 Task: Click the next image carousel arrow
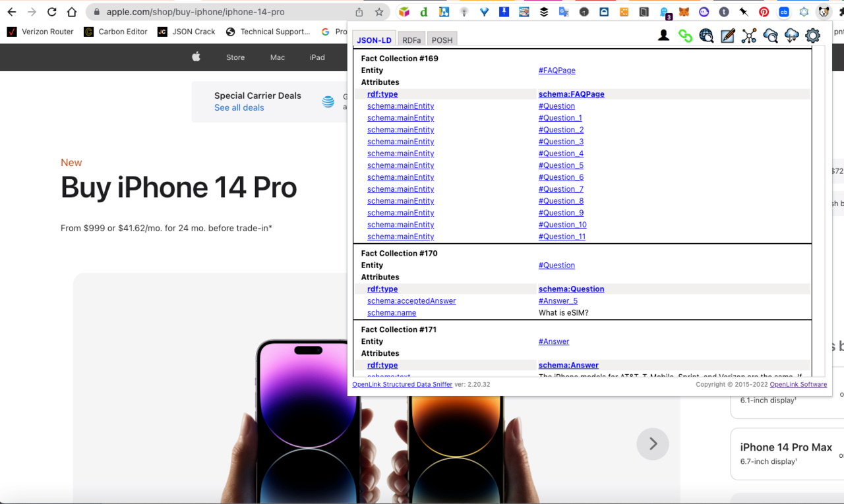tap(653, 444)
